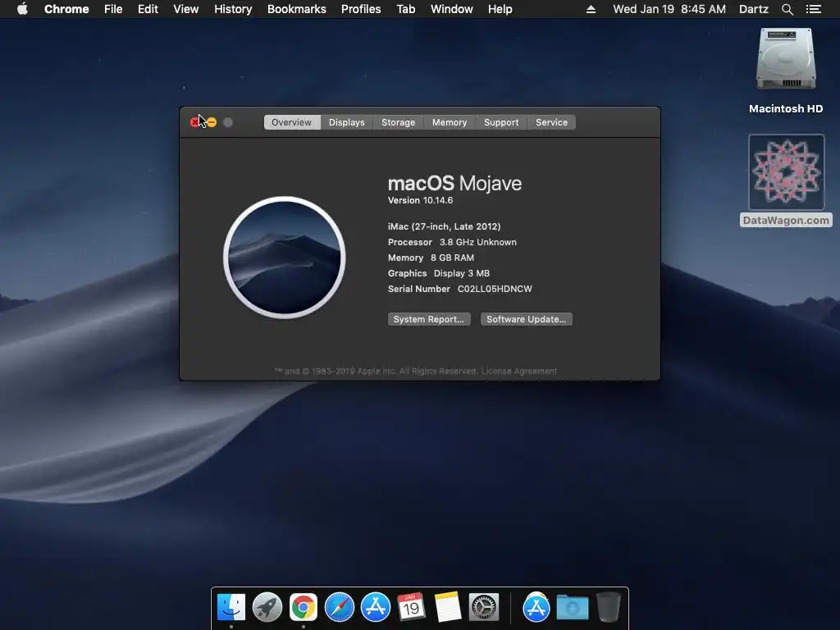Click the Dartz user name in menu bar
Screen dimensions: 840x630
754,9
